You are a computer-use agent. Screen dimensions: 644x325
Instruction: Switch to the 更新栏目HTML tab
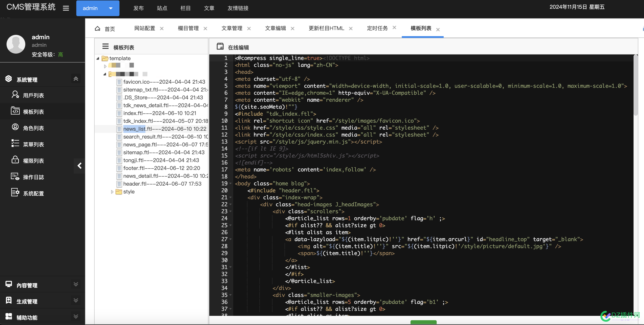coord(326,28)
